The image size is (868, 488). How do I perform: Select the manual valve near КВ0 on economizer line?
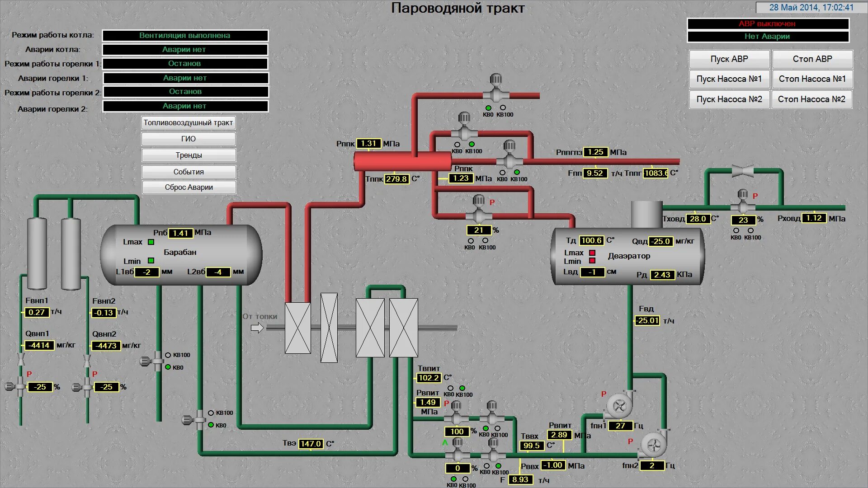point(200,420)
